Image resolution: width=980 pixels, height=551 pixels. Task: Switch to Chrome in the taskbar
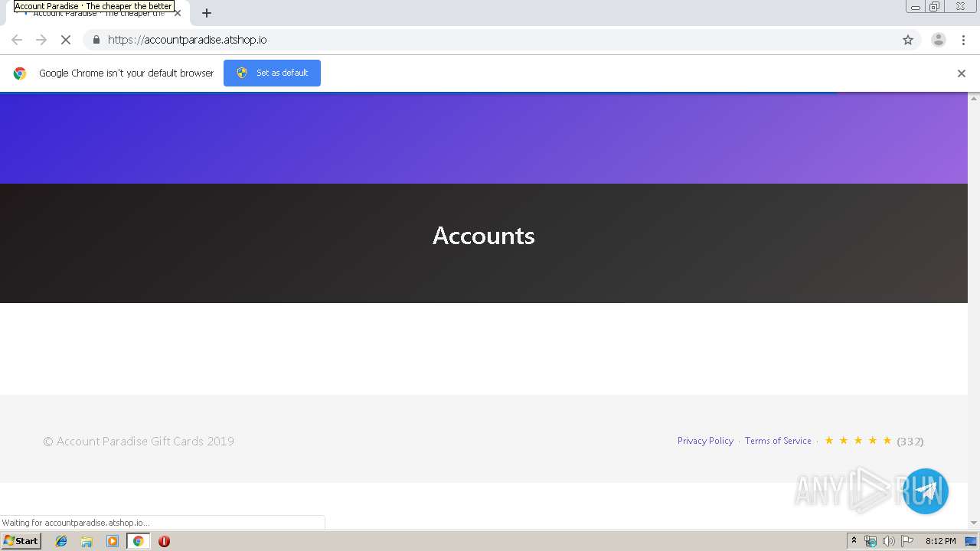pyautogui.click(x=138, y=541)
